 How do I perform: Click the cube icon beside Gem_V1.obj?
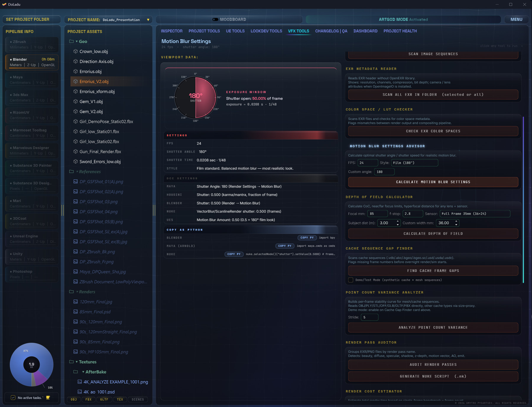(x=75, y=101)
